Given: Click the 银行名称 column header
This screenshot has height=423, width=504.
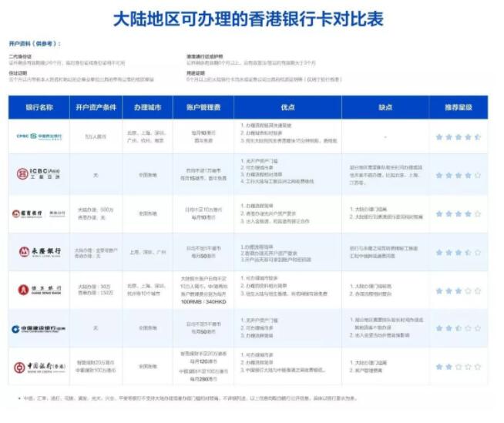Looking at the screenshot, I should click(39, 107).
